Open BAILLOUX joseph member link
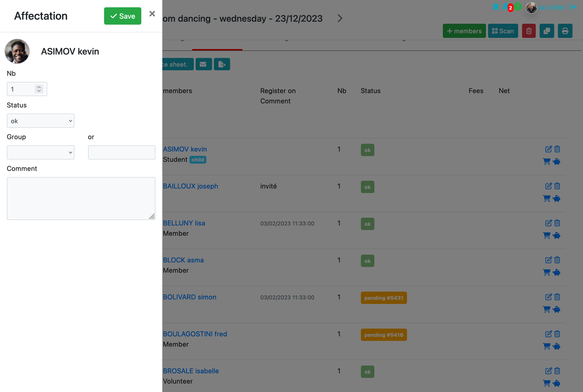Viewport: 583px width, 392px height. pos(190,186)
